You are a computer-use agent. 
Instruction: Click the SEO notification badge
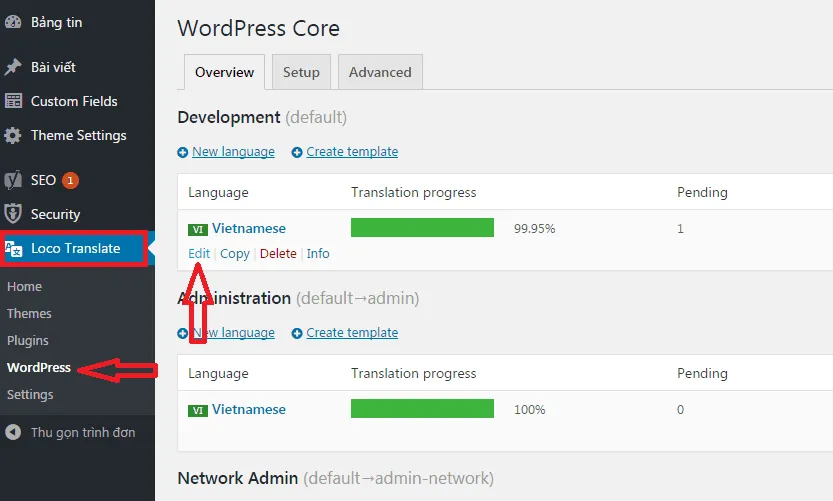70,180
